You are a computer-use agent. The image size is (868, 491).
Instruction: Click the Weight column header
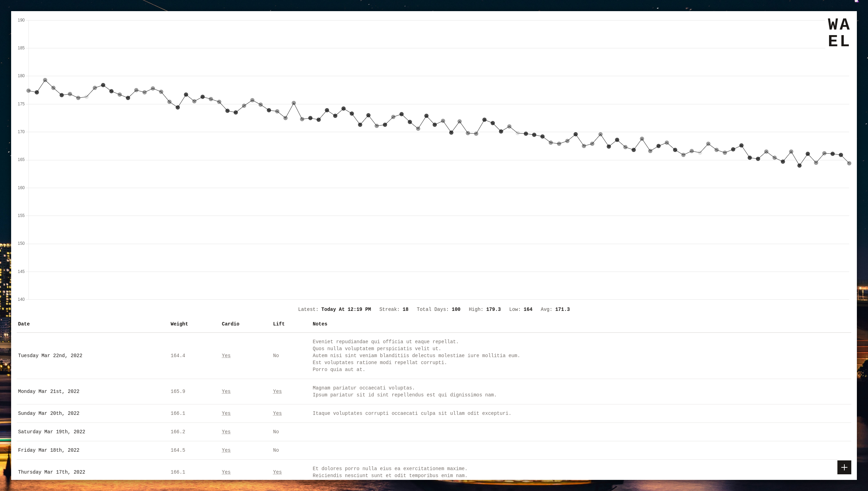click(179, 324)
